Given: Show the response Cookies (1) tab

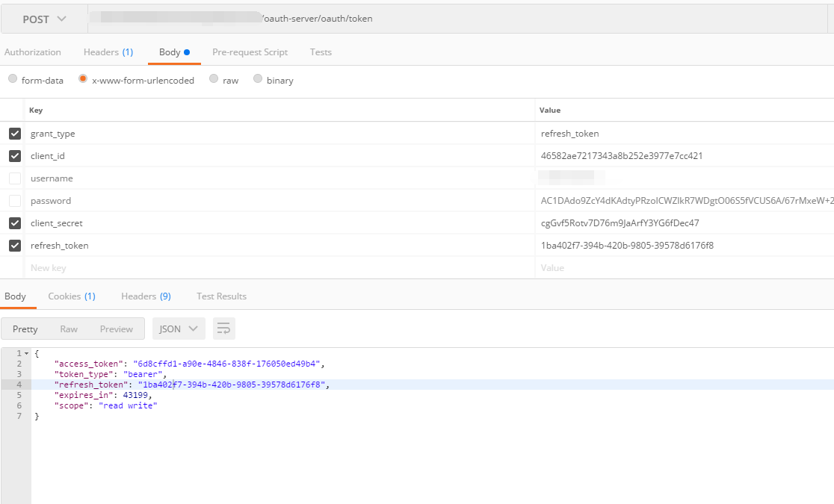Looking at the screenshot, I should pyautogui.click(x=72, y=296).
